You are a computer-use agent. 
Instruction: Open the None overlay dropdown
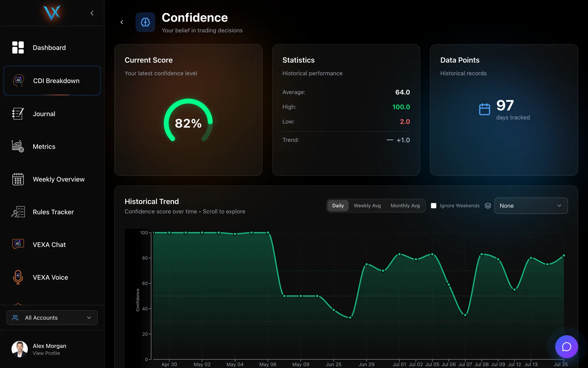pyautogui.click(x=531, y=206)
